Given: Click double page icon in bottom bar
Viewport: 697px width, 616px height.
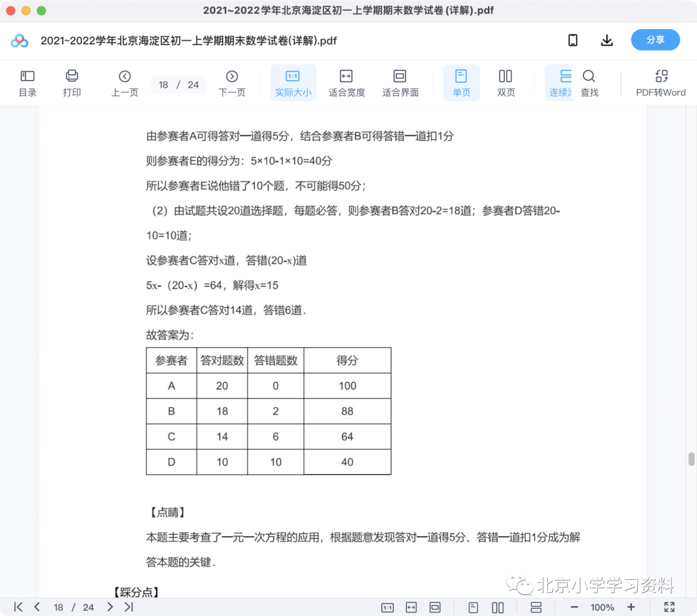Looking at the screenshot, I should pos(498,607).
